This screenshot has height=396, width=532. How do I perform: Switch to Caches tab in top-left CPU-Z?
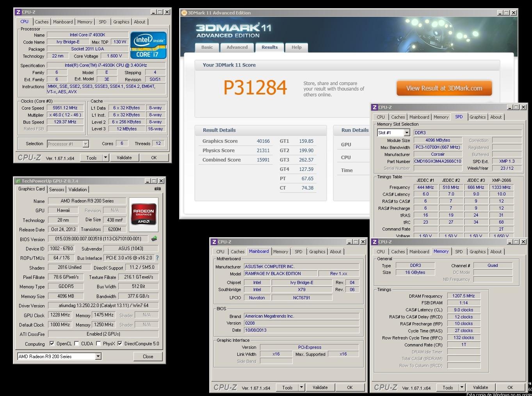[x=42, y=22]
